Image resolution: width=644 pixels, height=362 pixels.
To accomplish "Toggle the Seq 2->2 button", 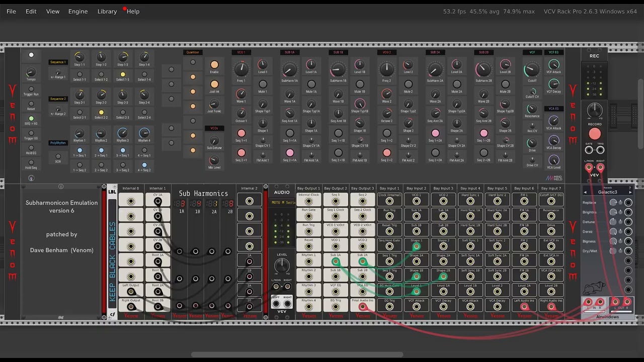I will pyautogui.click(x=386, y=153).
